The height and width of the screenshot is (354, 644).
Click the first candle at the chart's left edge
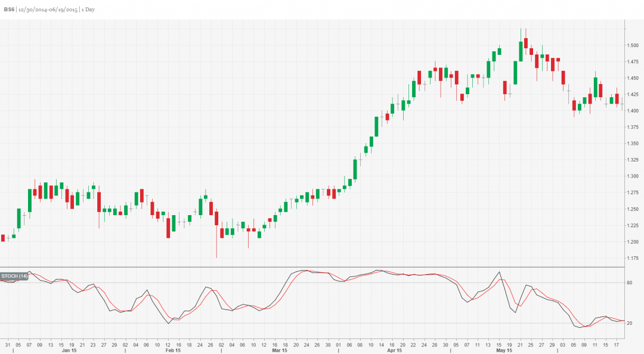[4, 238]
